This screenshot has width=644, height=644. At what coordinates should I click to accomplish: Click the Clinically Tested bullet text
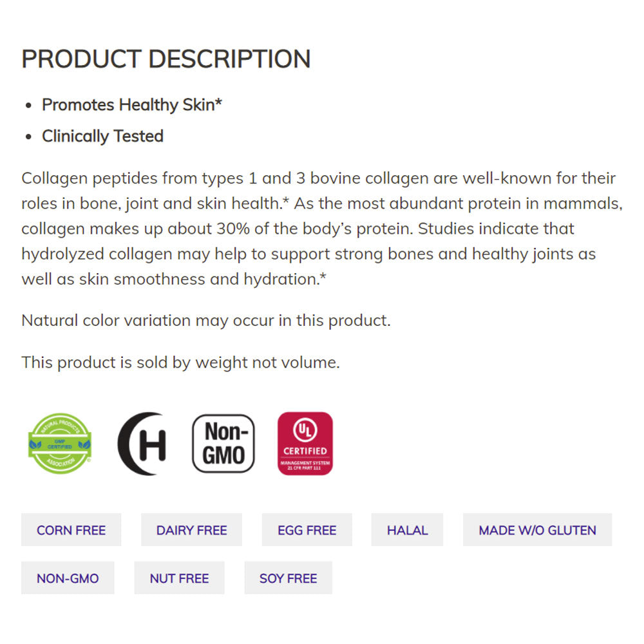[x=102, y=137]
